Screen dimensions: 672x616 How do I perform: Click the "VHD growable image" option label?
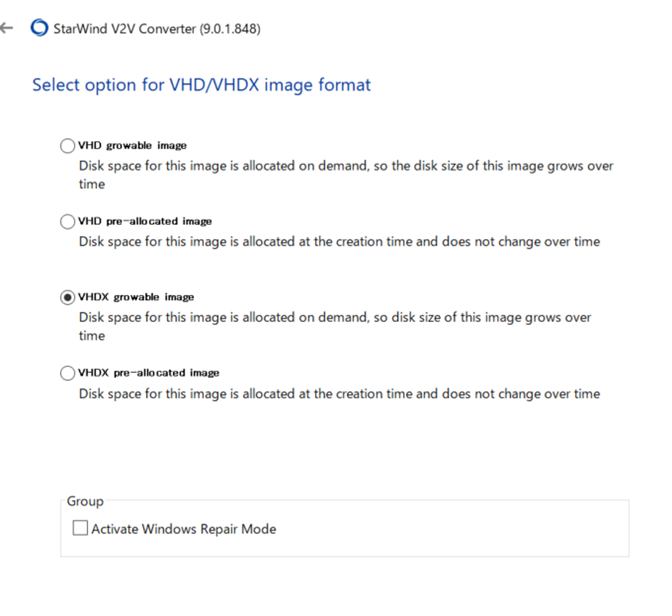coord(132,146)
